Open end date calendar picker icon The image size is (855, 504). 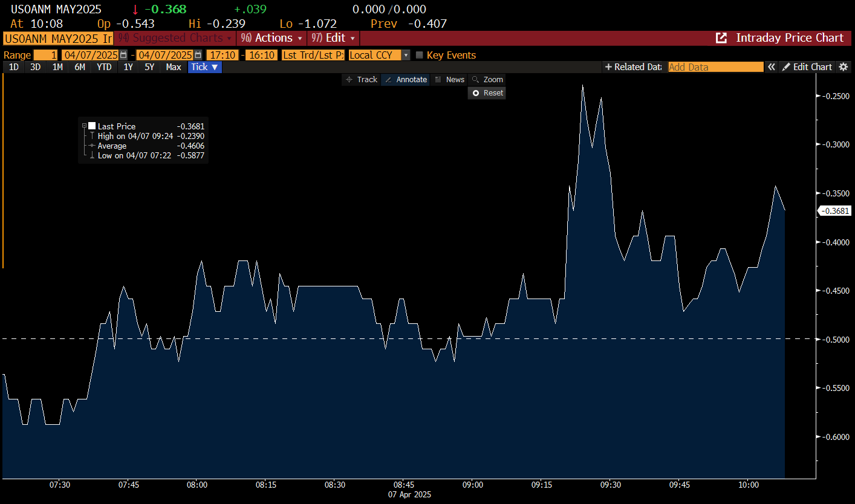coord(198,55)
